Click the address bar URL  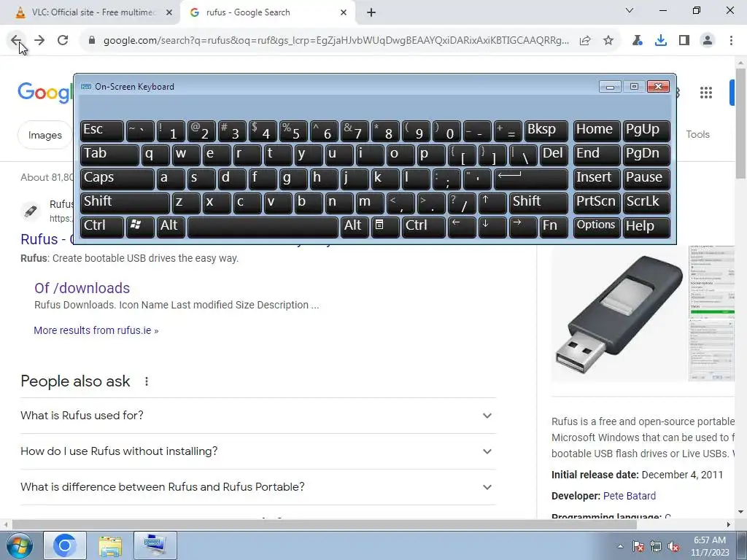point(336,41)
